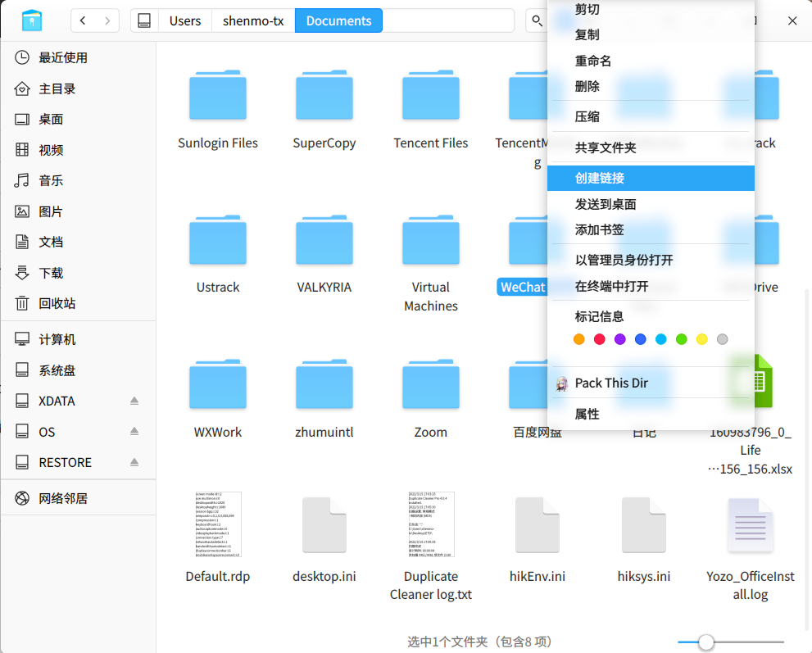Choose Compress (压缩) from context menu

[651, 116]
